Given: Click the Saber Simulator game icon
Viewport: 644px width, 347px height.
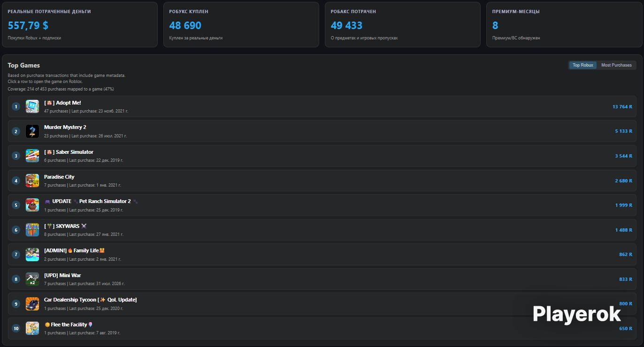Looking at the screenshot, I should point(32,156).
